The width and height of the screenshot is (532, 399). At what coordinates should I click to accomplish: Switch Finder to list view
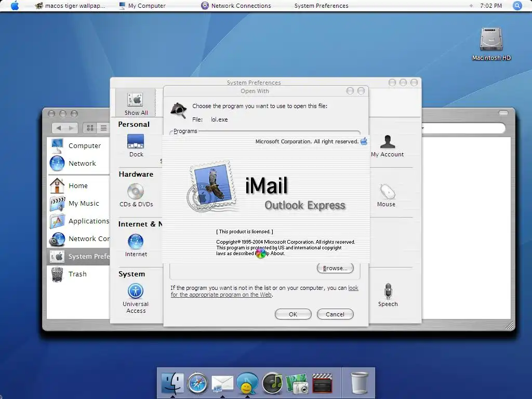103,128
